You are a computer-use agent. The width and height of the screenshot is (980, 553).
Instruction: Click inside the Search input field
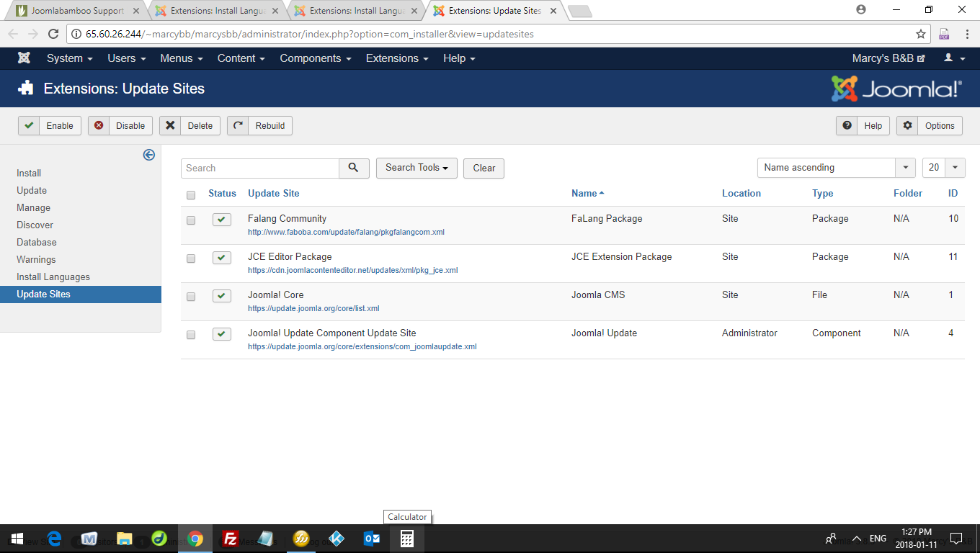point(260,168)
